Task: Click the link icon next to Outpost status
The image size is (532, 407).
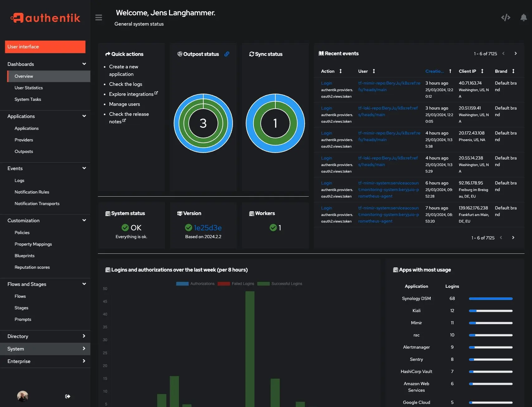Action: coord(226,54)
